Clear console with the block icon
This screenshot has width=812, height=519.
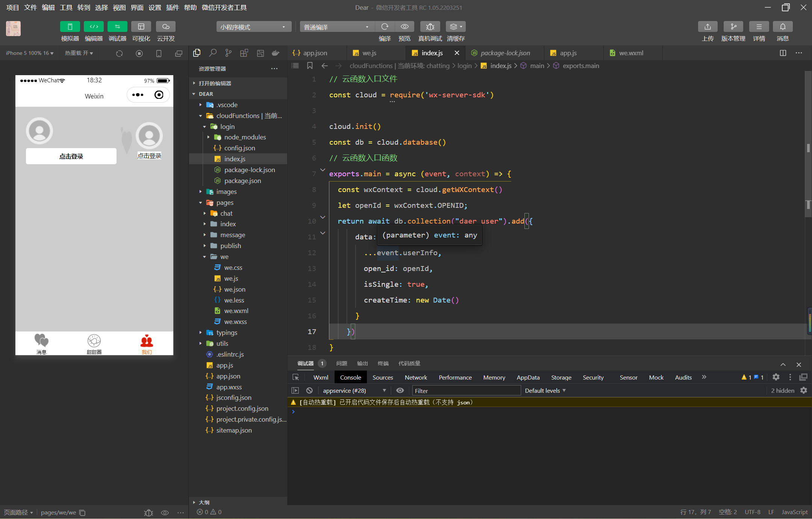pyautogui.click(x=309, y=390)
